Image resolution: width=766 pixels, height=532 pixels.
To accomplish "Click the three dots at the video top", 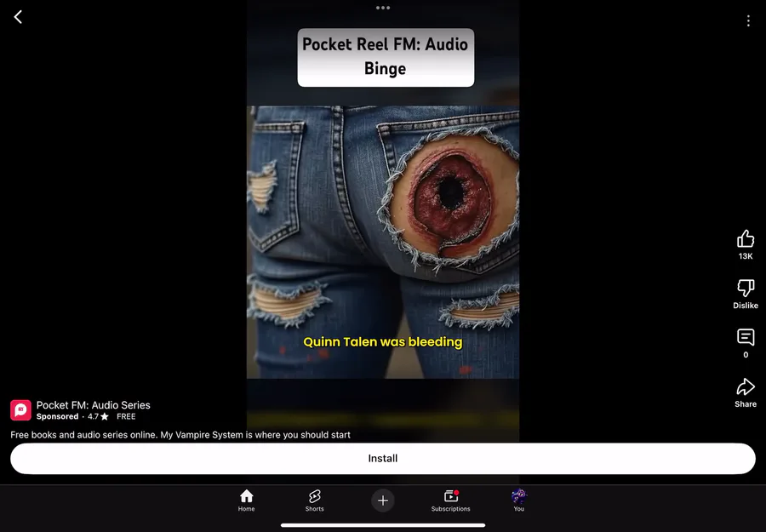I will tap(383, 8).
